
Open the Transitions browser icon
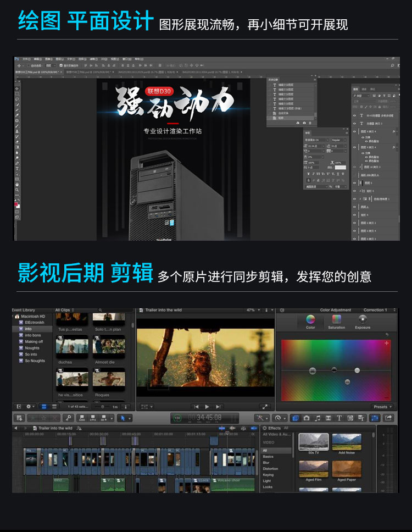[x=329, y=418]
